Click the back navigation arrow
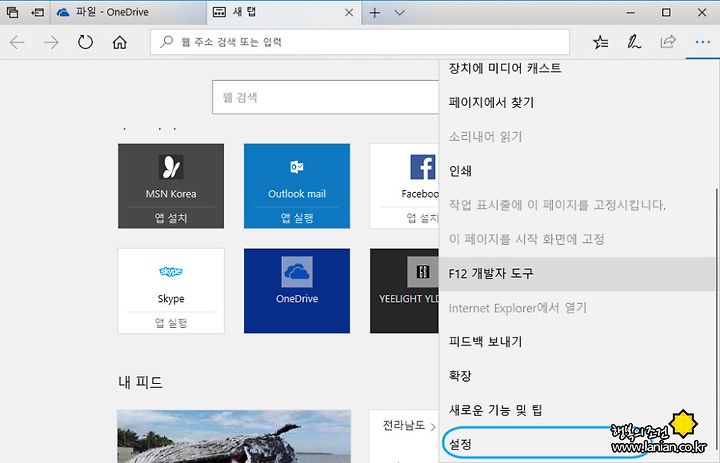This screenshot has width=720, height=463. (x=17, y=42)
